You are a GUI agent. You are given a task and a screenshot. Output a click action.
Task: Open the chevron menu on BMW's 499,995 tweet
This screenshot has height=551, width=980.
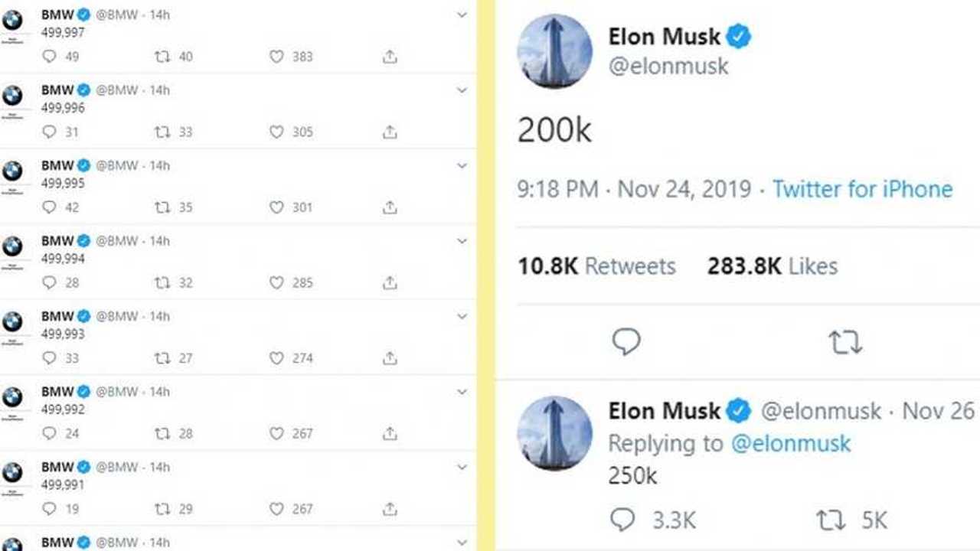click(x=462, y=165)
